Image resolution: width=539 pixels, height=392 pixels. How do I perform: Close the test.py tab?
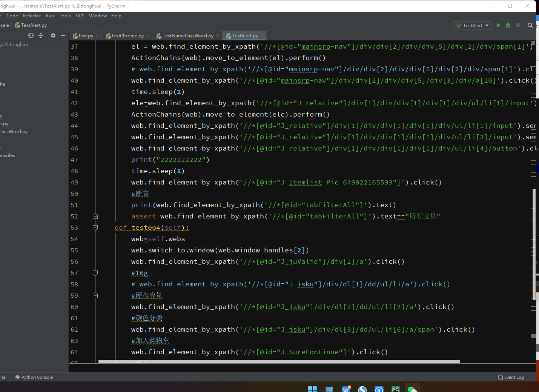coord(97,35)
